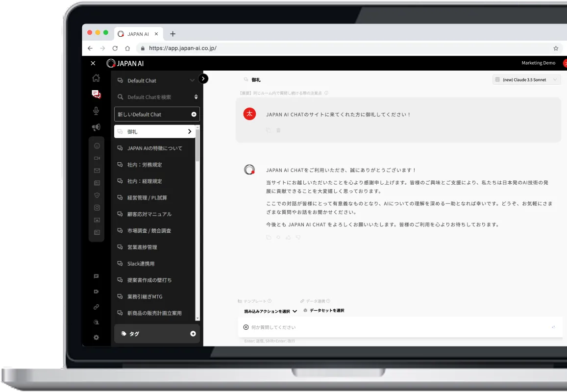567x392 pixels.
Task: Click the envelope mail icon in the sidebar
Action: (x=97, y=171)
